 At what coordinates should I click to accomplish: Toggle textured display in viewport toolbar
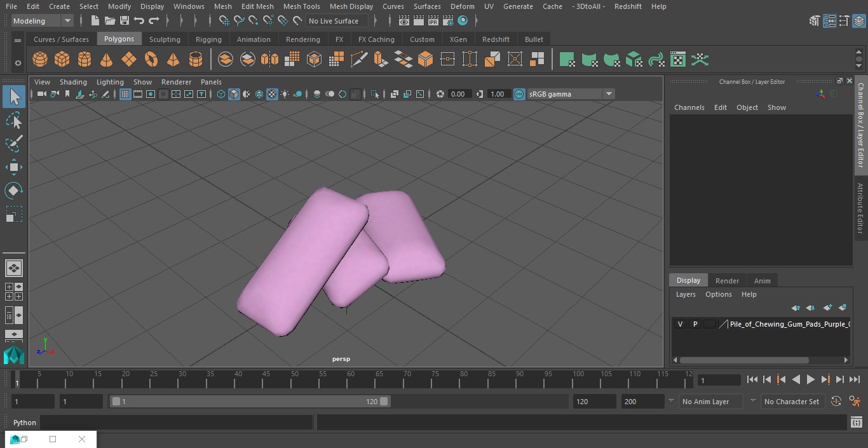coord(272,94)
